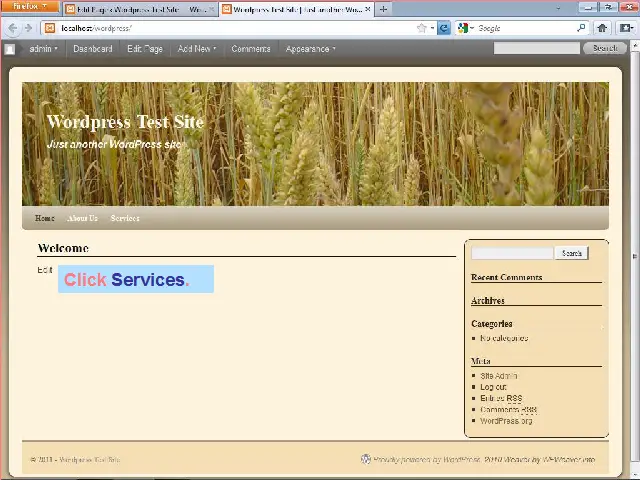Click the Proudly powered by WordPress link
This screenshot has width=640, height=480.
pos(427,460)
